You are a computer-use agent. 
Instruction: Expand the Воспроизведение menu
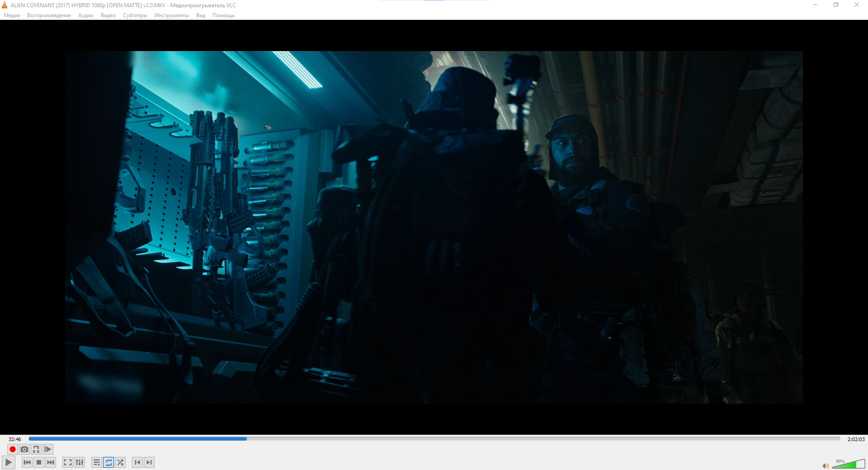click(x=49, y=15)
